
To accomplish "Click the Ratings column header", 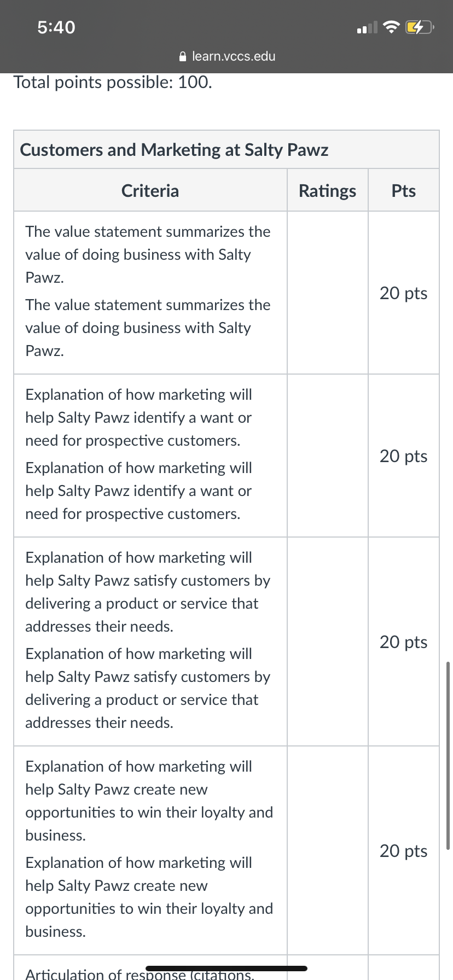I will (327, 190).
